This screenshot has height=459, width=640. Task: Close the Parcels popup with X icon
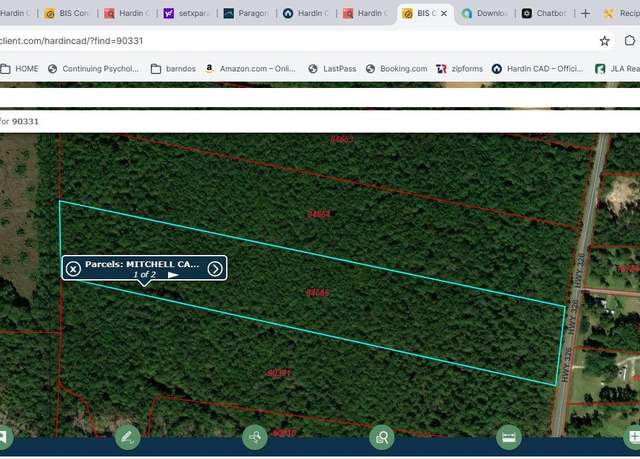(73, 269)
